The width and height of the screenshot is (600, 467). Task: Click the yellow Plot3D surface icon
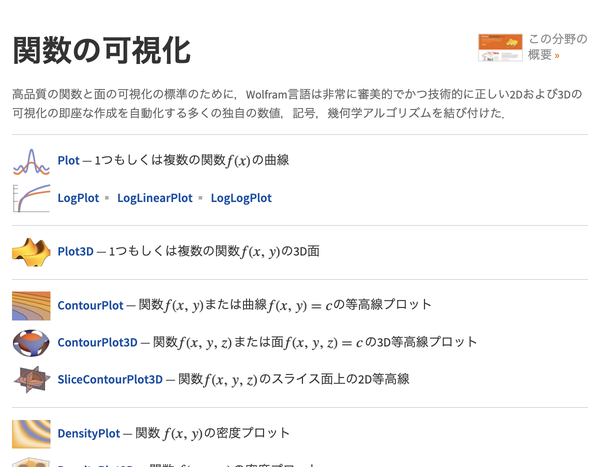point(31,252)
